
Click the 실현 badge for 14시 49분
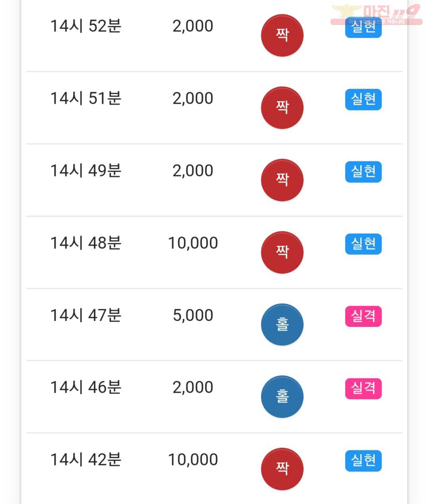coord(363,172)
